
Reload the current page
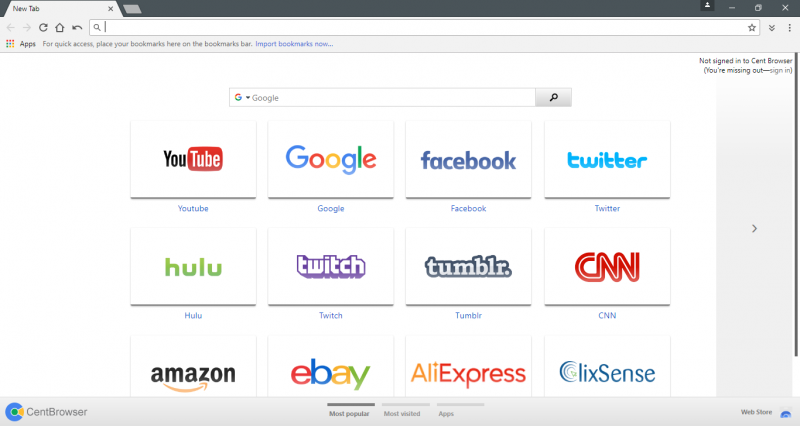coord(43,28)
